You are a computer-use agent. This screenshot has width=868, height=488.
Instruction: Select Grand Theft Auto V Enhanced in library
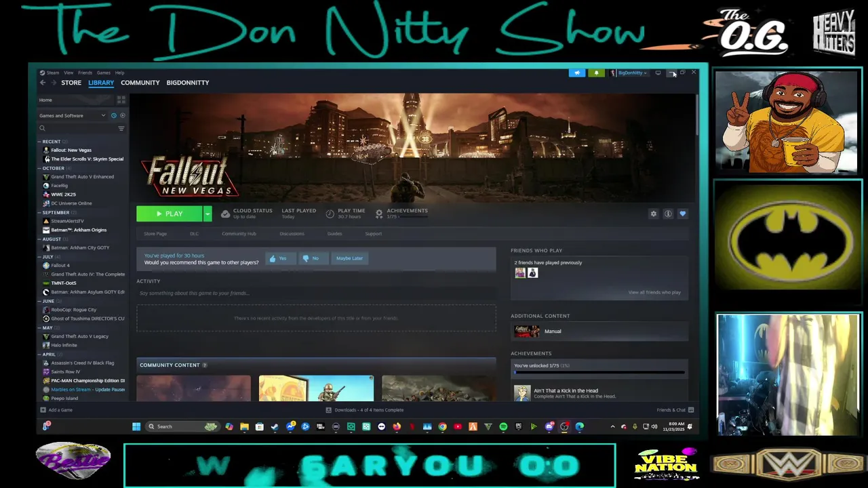click(82, 177)
